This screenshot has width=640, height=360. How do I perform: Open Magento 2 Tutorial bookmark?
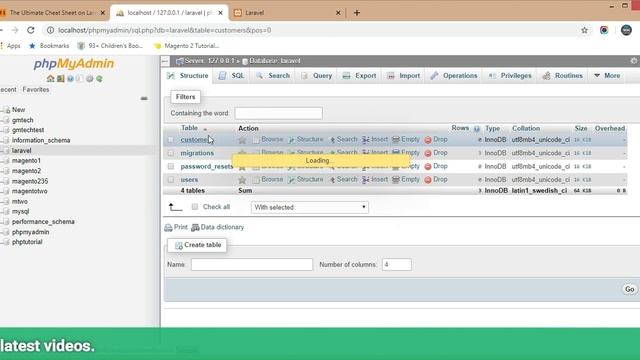[187, 46]
